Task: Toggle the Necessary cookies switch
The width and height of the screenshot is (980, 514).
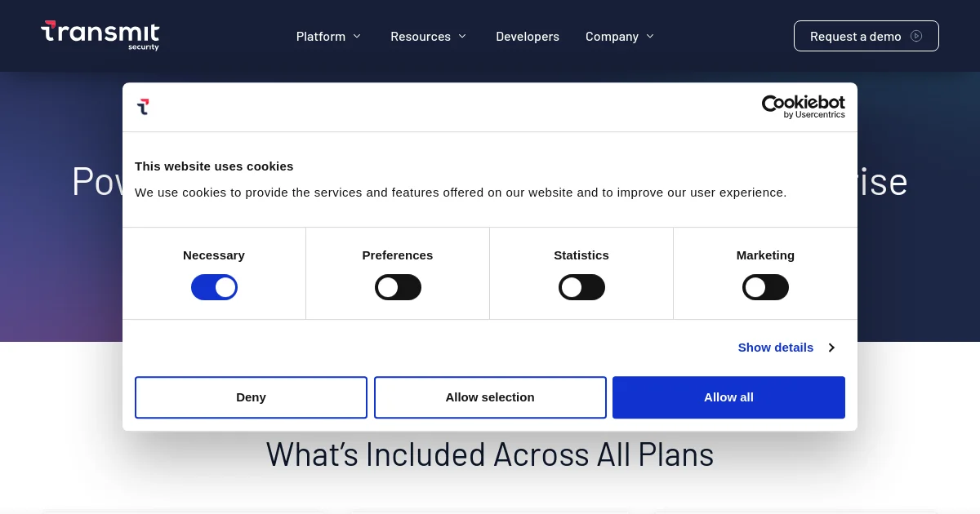Action: point(214,287)
